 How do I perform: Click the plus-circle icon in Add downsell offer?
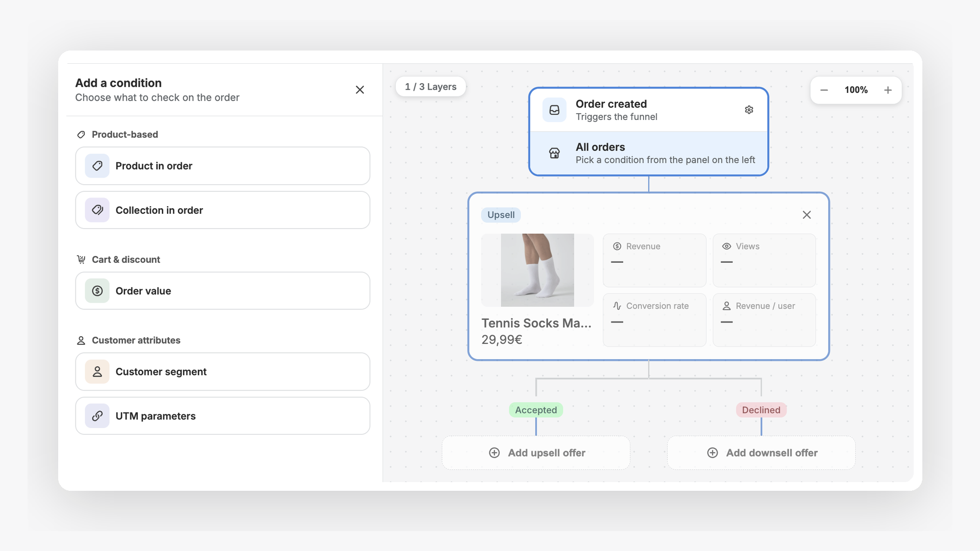tap(713, 453)
